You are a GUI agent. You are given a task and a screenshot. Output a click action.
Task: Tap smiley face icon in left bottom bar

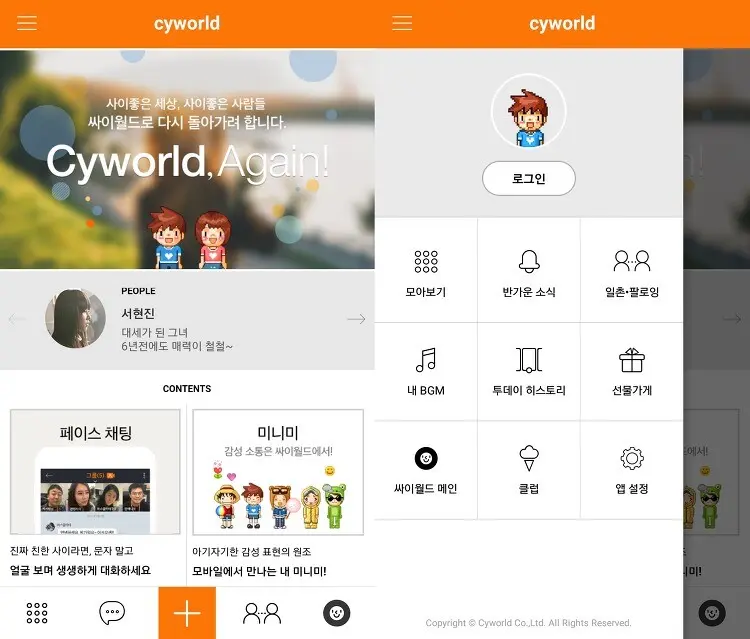pyautogui.click(x=337, y=613)
